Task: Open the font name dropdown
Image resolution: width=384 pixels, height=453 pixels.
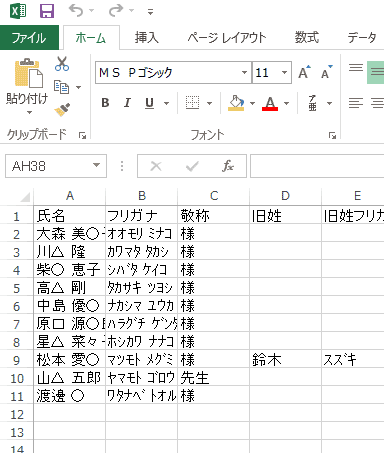Action: click(244, 72)
